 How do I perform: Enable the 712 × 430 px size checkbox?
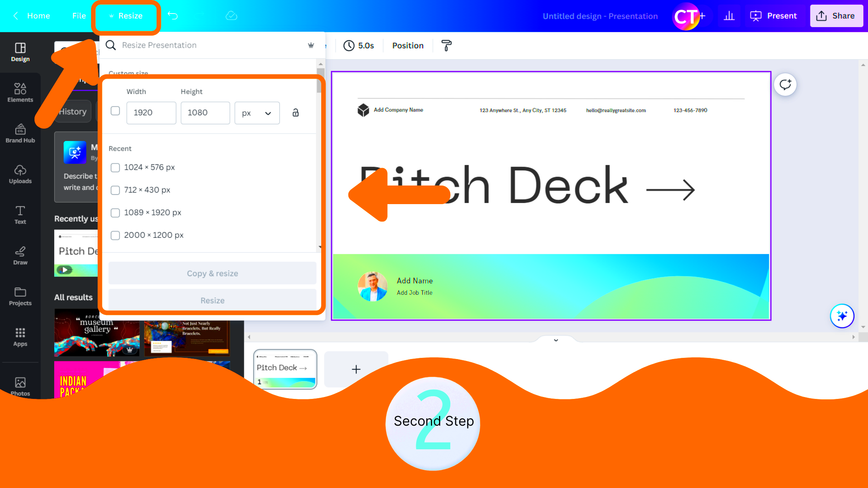tap(115, 189)
